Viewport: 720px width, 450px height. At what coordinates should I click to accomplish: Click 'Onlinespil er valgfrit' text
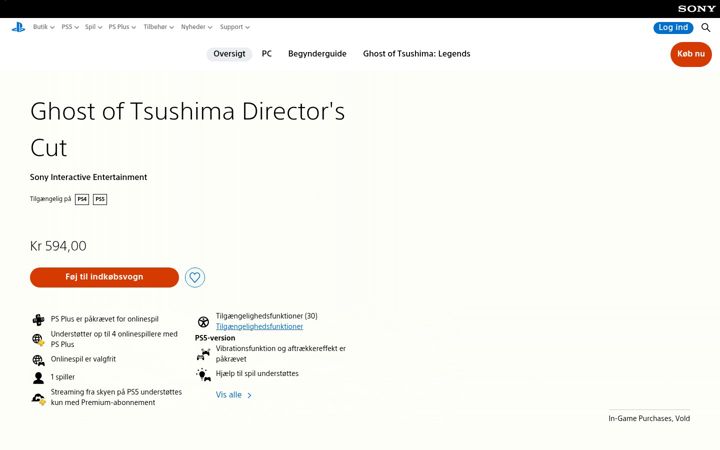tap(83, 359)
